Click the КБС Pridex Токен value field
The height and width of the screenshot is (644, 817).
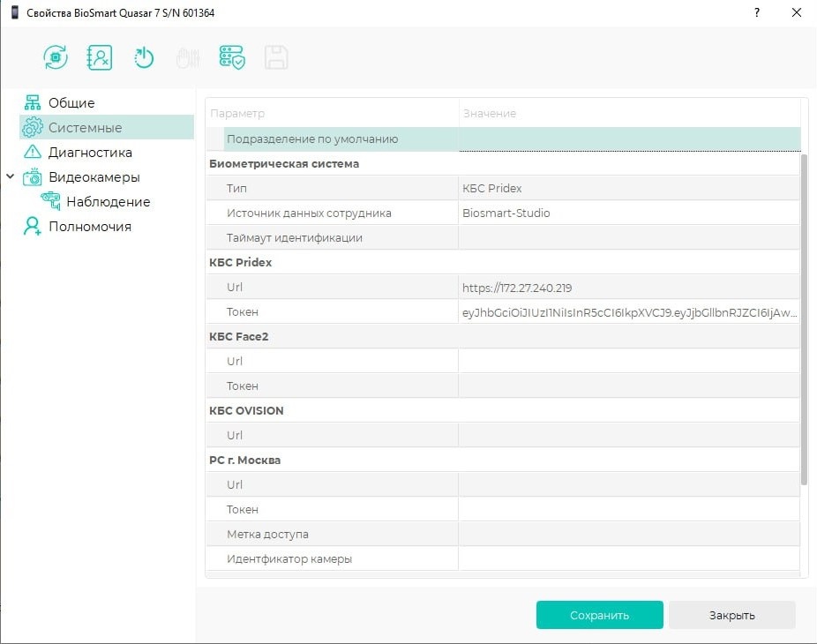pyautogui.click(x=629, y=312)
